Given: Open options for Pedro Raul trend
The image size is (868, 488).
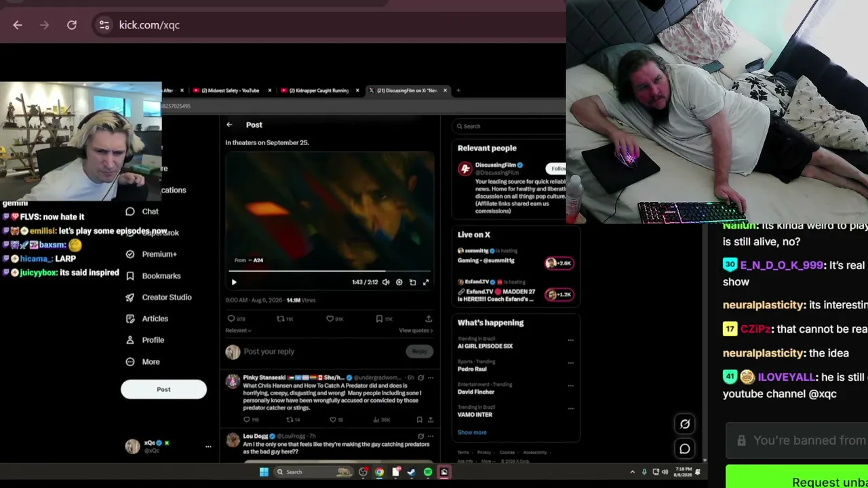Looking at the screenshot, I should tap(570, 363).
